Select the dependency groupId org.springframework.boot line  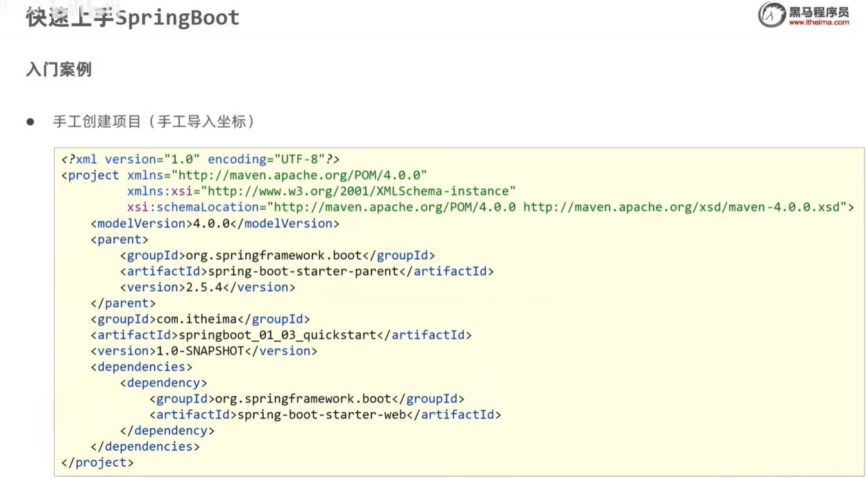(307, 399)
